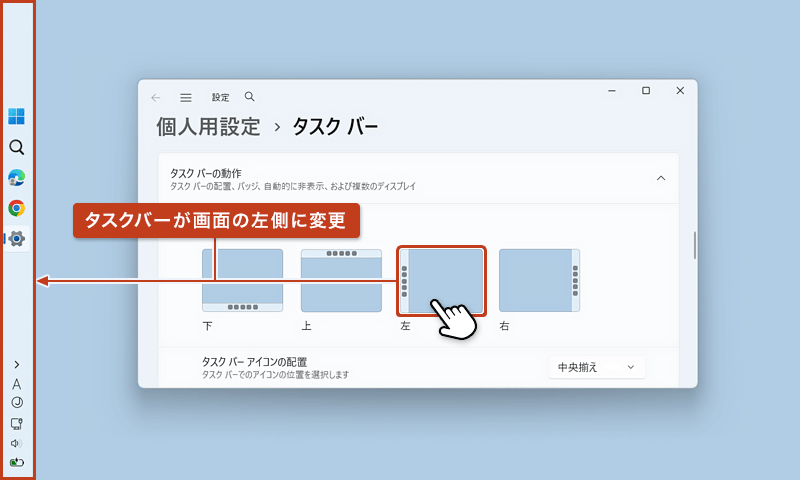Open the volume speaker tray icon
The width and height of the screenshot is (800, 480).
pyautogui.click(x=16, y=443)
